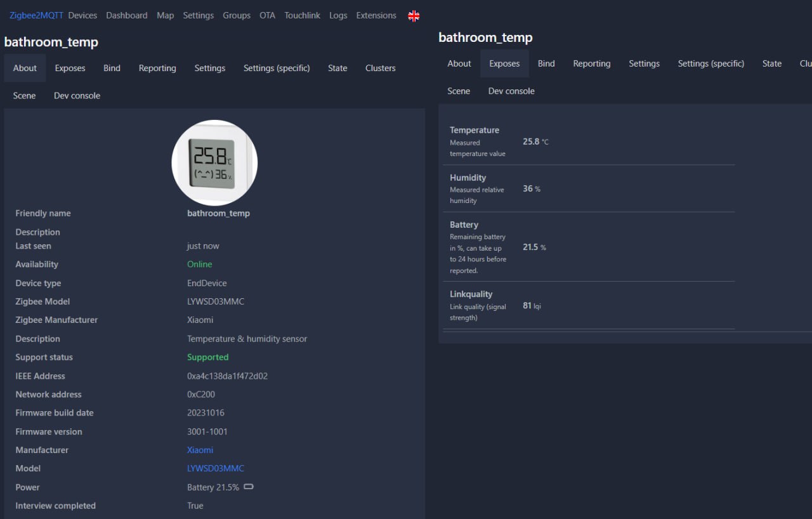Expand the Settings menu in top navbar
Image resolution: width=812 pixels, height=519 pixels.
click(x=198, y=15)
